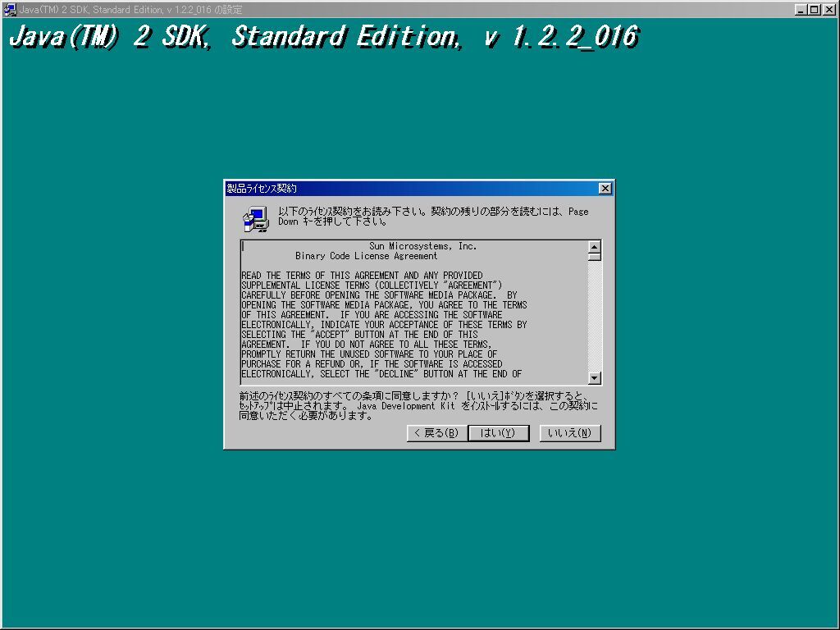The image size is (840, 630).
Task: Close the Java 2 SDK setup window
Action: tap(829, 9)
